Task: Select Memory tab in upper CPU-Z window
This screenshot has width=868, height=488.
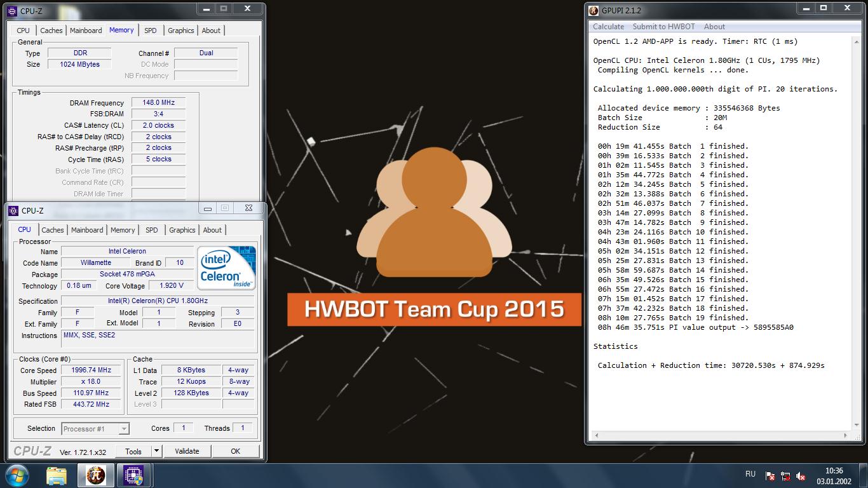Action: [121, 30]
